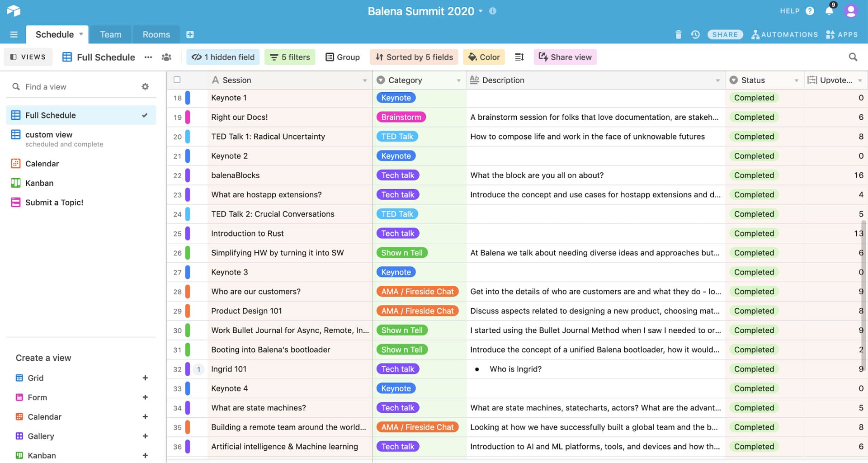The height and width of the screenshot is (463, 868).
Task: Switch to the Rooms table
Action: (x=156, y=34)
